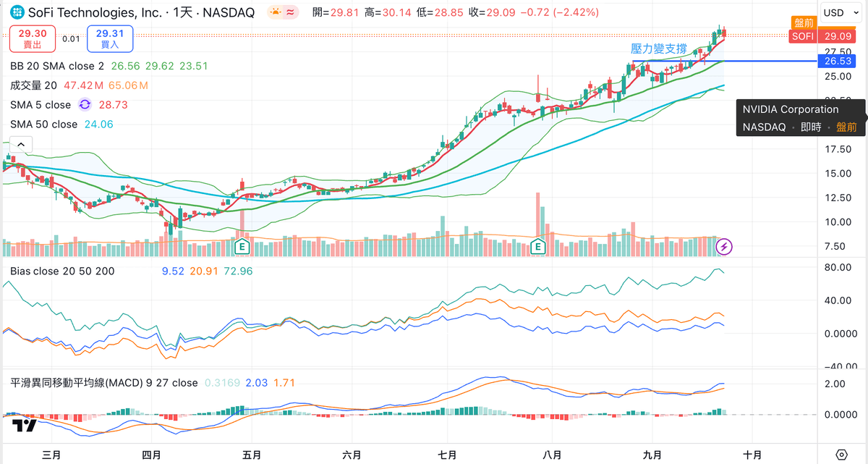
Task: Click the volume average value 65.06M
Action: click(x=129, y=85)
